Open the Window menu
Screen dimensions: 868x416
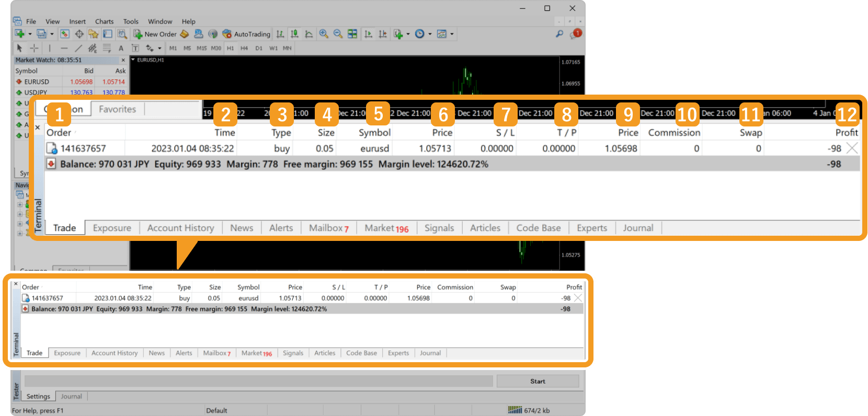coord(160,21)
